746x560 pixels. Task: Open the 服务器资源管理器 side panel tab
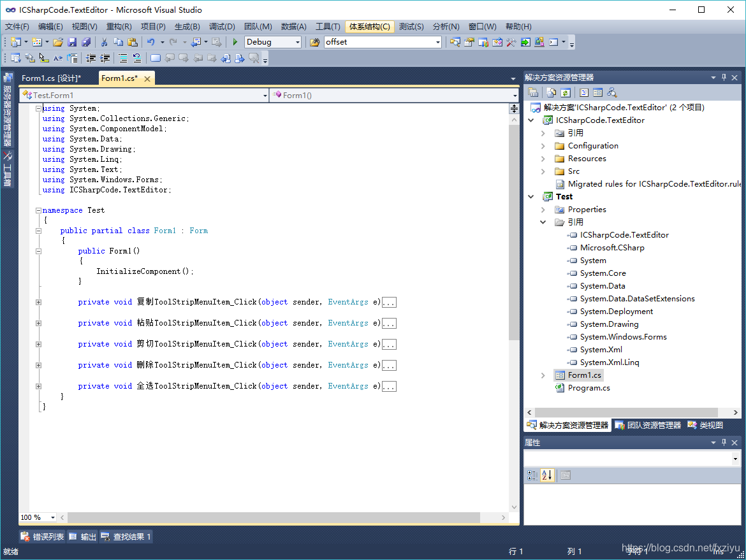7,110
